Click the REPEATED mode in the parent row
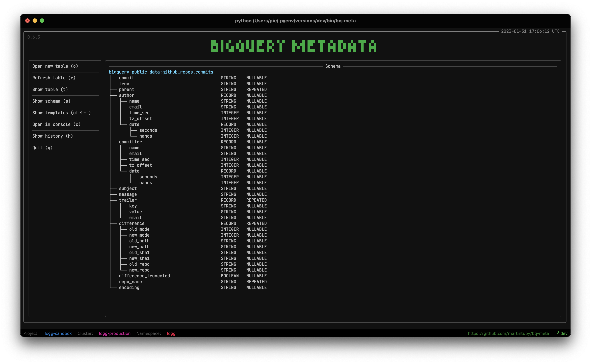Viewport: 591px width, 364px height. (x=257, y=90)
